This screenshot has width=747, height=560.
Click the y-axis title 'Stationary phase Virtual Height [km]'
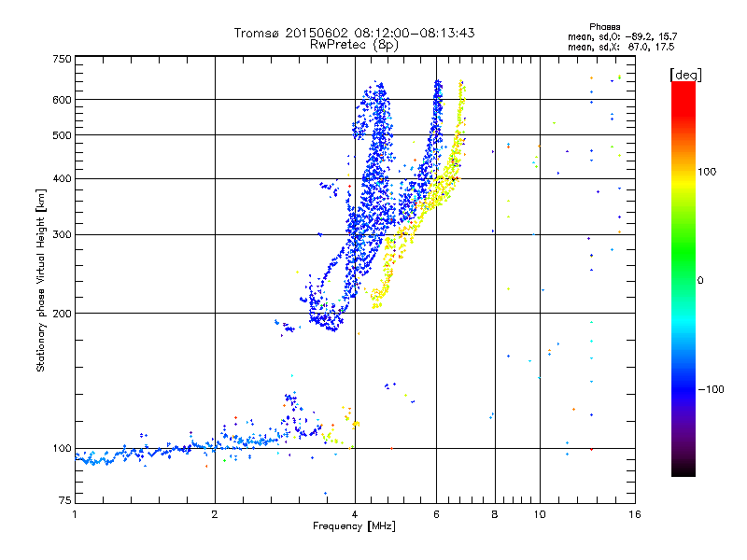tap(41, 281)
